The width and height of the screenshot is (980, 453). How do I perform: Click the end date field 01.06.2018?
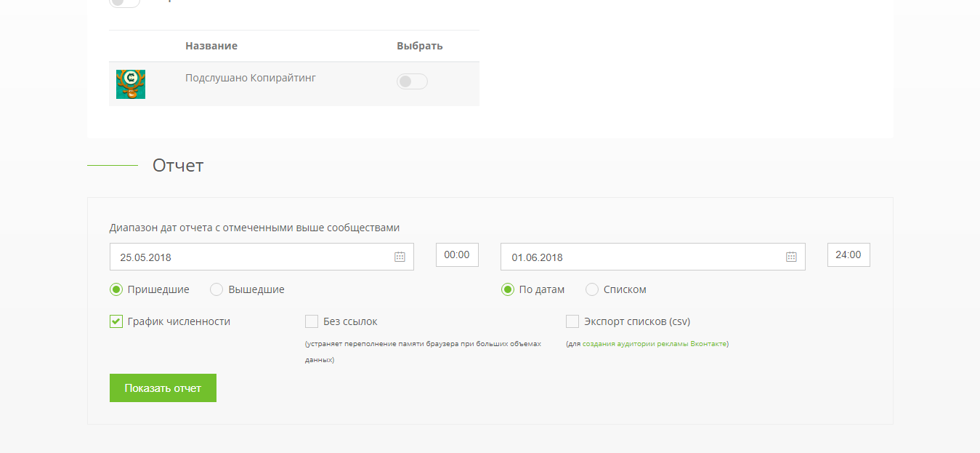(653, 257)
